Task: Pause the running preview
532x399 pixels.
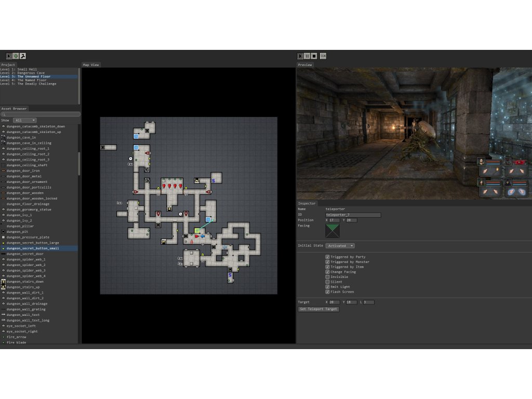Action: 307,56
